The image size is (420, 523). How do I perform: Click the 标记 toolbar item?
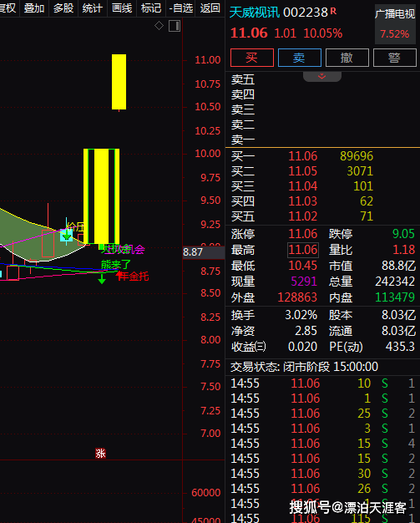[151, 8]
